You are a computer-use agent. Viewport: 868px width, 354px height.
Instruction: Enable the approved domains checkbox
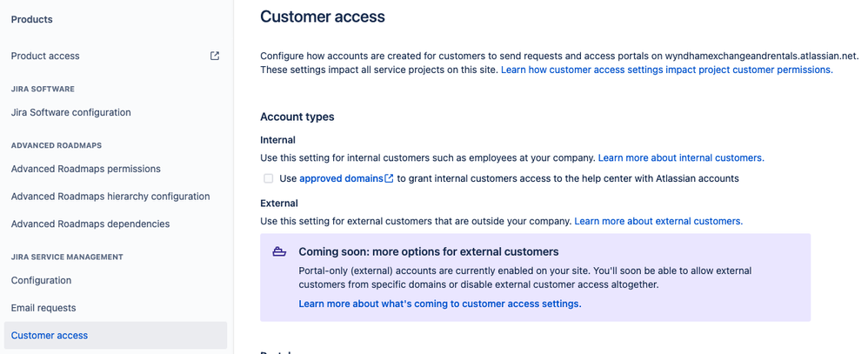click(x=269, y=178)
